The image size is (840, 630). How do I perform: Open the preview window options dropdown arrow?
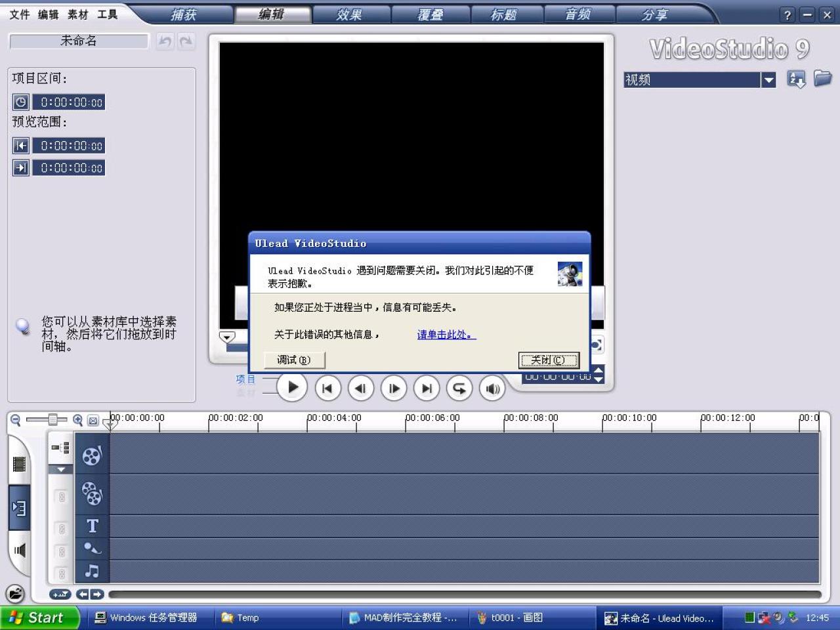tap(227, 337)
